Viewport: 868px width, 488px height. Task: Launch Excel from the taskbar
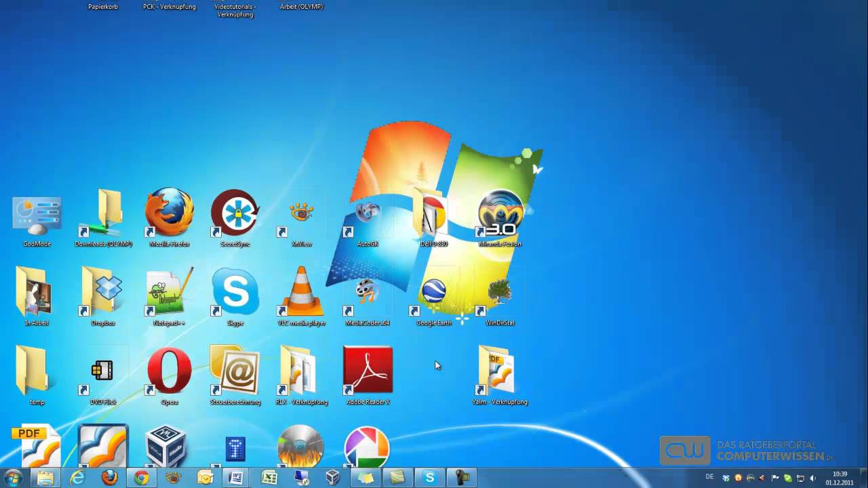[269, 478]
